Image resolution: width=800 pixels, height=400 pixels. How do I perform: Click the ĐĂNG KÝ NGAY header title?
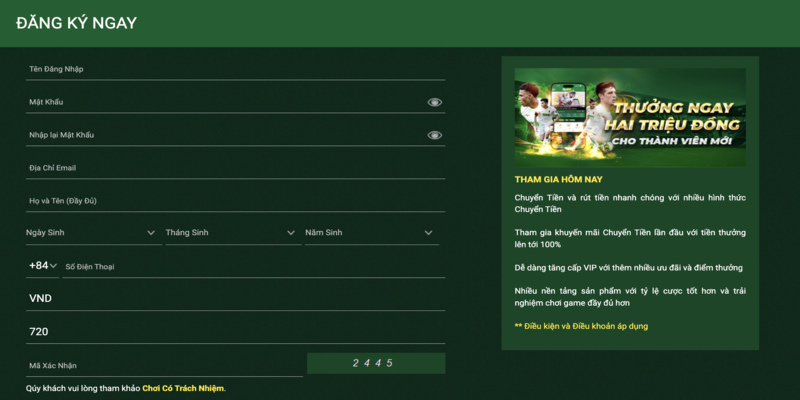click(77, 23)
